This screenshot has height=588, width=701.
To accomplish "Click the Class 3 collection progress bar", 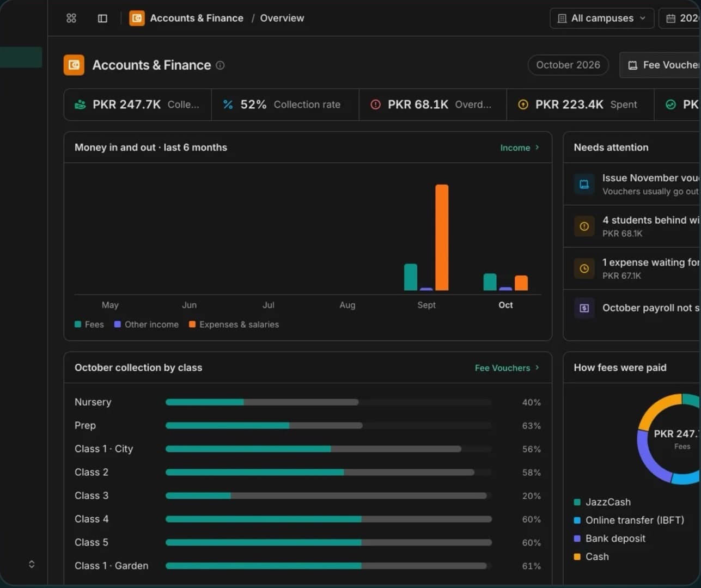I will tap(328, 496).
